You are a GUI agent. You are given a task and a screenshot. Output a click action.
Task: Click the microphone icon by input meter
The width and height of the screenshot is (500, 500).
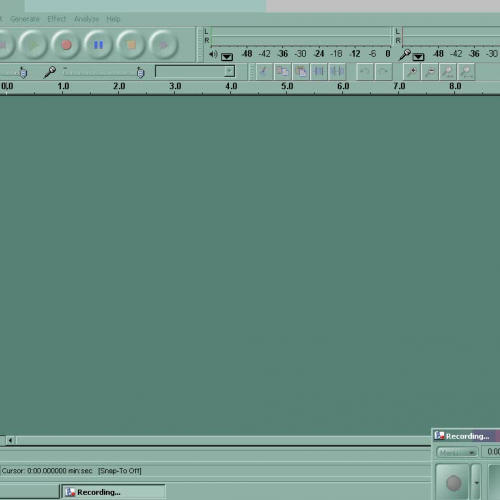(405, 54)
